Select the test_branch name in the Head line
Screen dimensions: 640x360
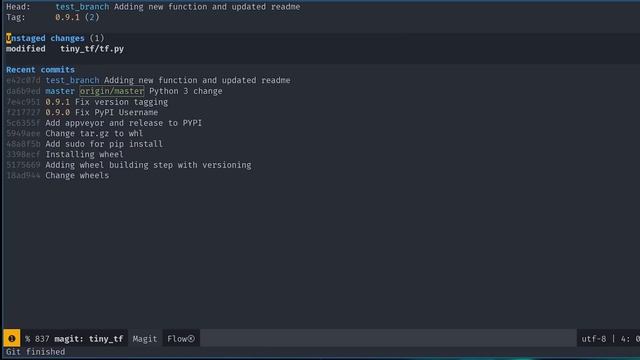(82, 7)
